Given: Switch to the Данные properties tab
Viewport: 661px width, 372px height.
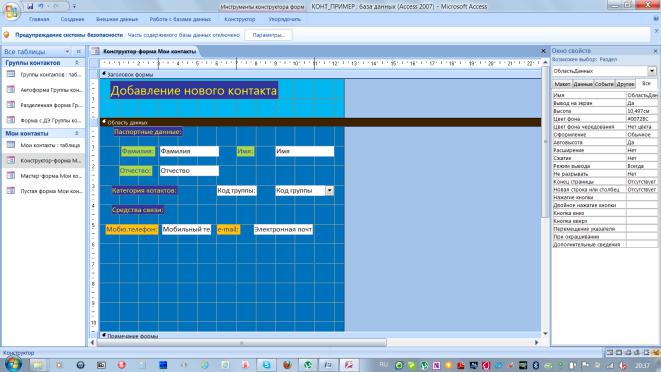Looking at the screenshot, I should point(583,84).
